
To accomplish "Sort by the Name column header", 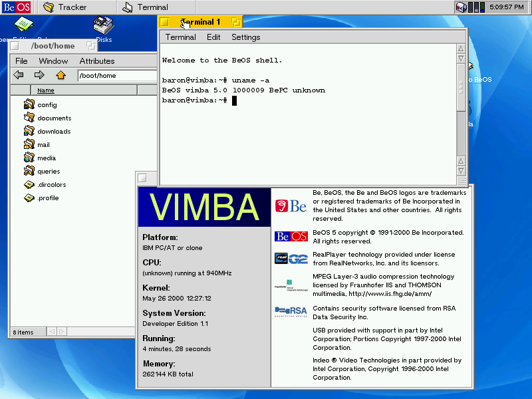I will pyautogui.click(x=84, y=90).
